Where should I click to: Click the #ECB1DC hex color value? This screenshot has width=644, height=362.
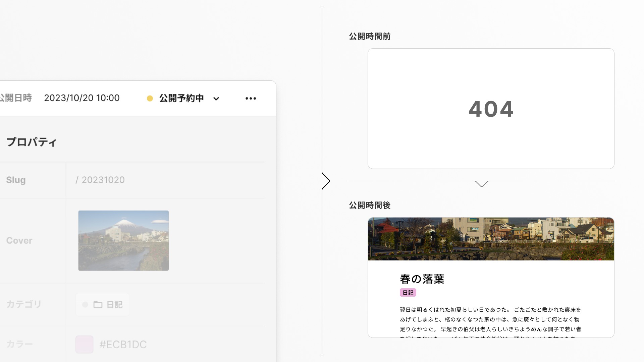tap(123, 344)
